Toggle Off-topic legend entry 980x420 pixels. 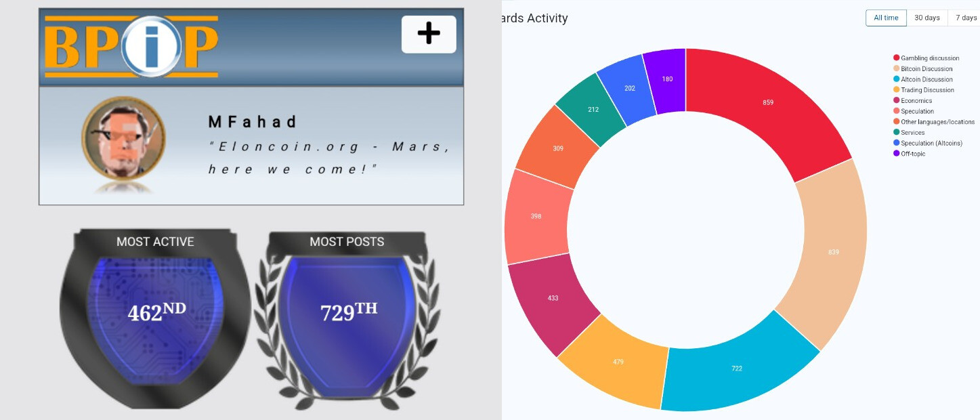point(909,154)
